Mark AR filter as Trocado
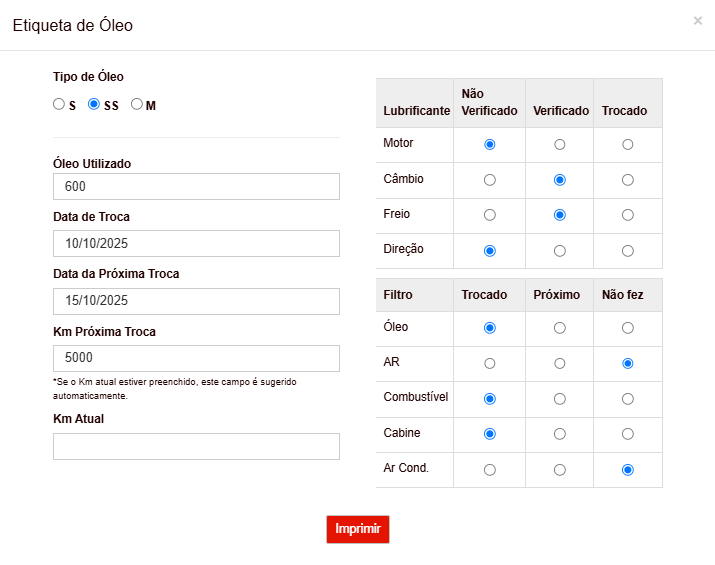 coord(490,363)
